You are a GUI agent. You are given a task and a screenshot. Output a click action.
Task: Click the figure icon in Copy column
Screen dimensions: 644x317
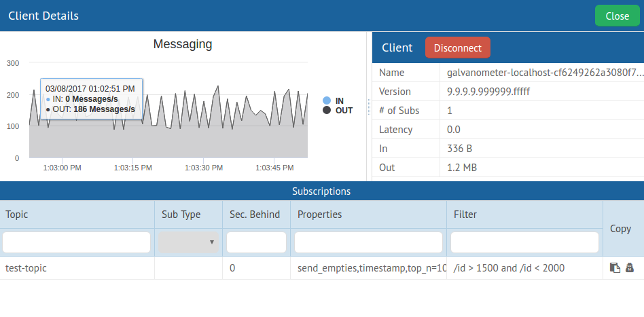click(629, 268)
